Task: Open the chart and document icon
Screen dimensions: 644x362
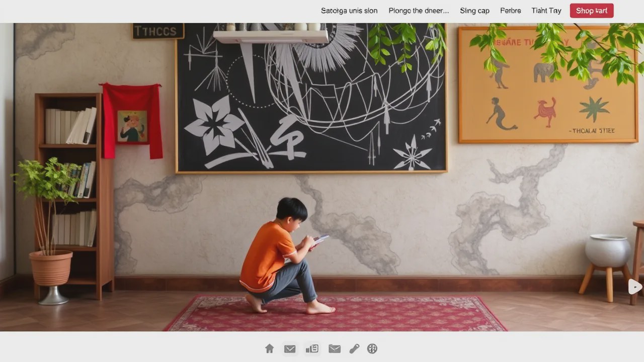Action: click(x=312, y=348)
